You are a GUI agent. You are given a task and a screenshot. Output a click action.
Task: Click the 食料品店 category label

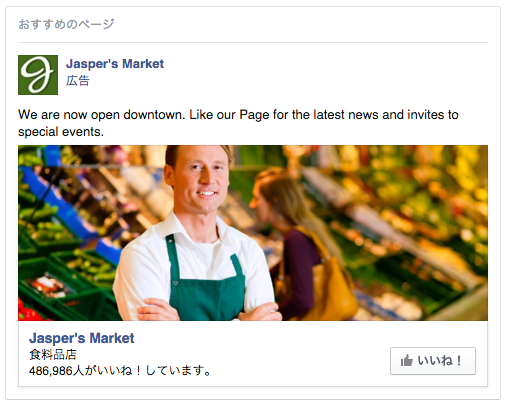click(53, 354)
